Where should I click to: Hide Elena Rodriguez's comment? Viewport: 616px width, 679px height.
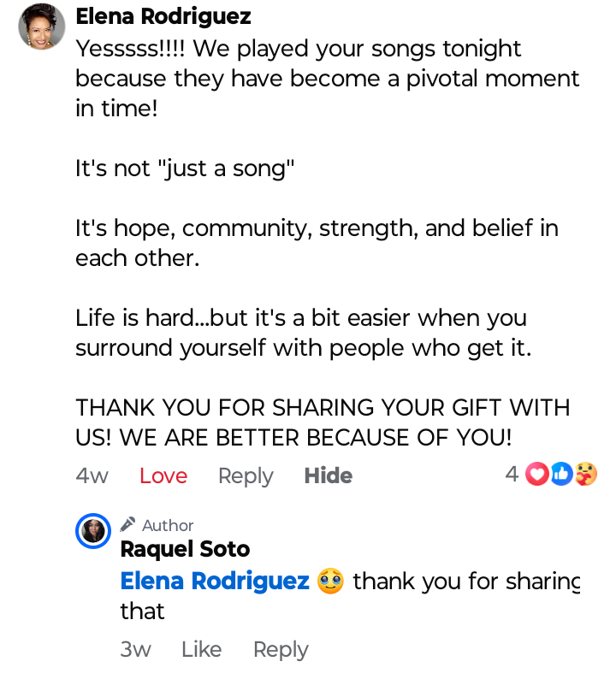pos(329,475)
